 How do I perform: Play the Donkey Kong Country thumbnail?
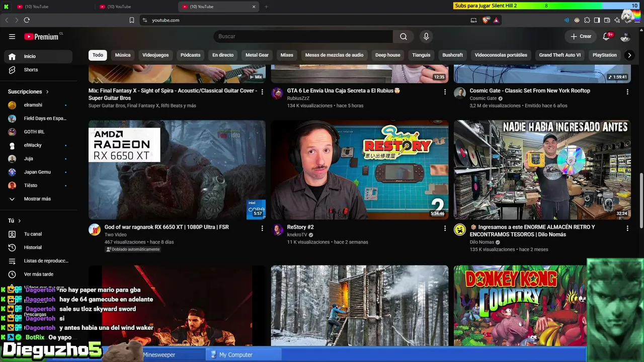click(x=520, y=306)
